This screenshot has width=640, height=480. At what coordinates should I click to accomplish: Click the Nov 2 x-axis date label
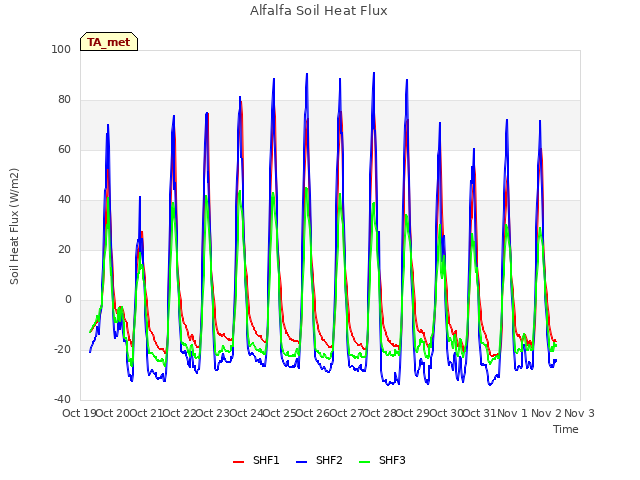[x=546, y=413]
